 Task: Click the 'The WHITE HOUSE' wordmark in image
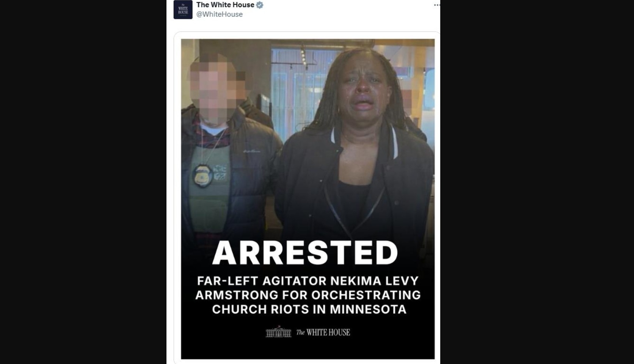pos(323,333)
